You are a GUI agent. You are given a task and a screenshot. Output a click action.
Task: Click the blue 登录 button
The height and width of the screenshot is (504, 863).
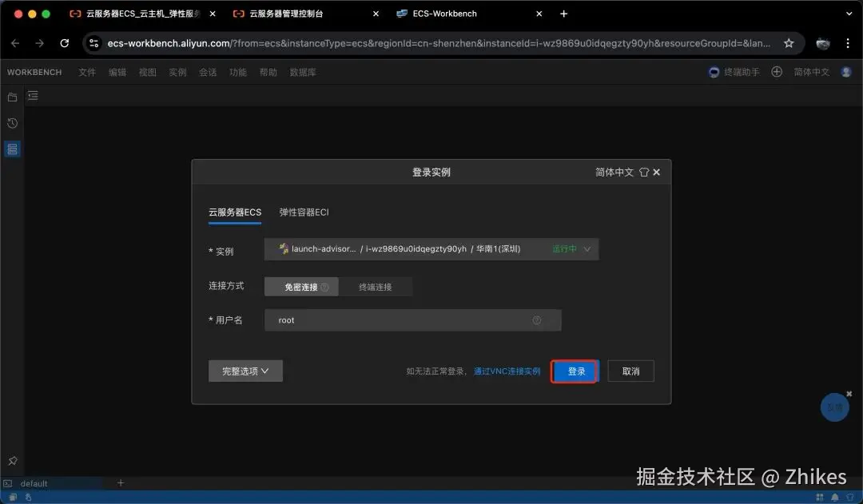pyautogui.click(x=575, y=371)
